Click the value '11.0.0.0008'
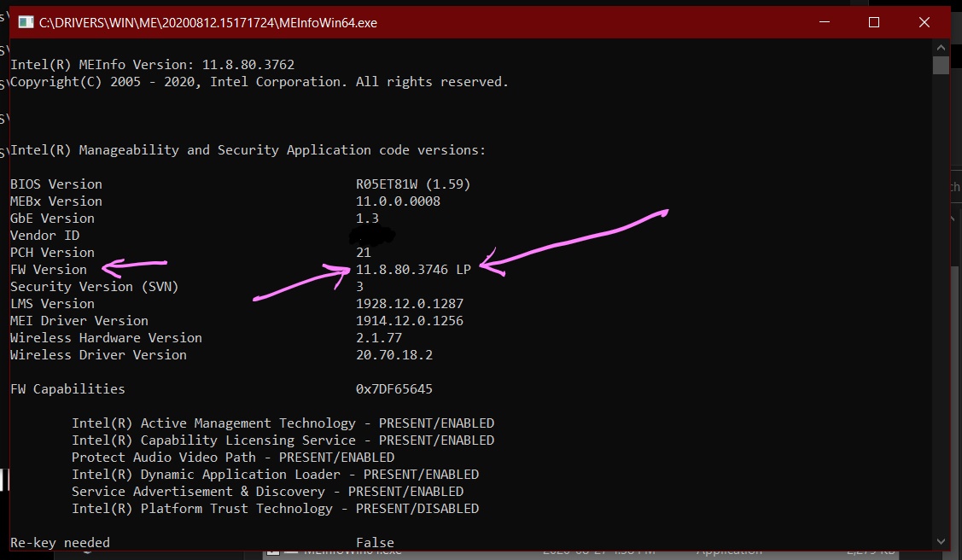 pyautogui.click(x=398, y=201)
